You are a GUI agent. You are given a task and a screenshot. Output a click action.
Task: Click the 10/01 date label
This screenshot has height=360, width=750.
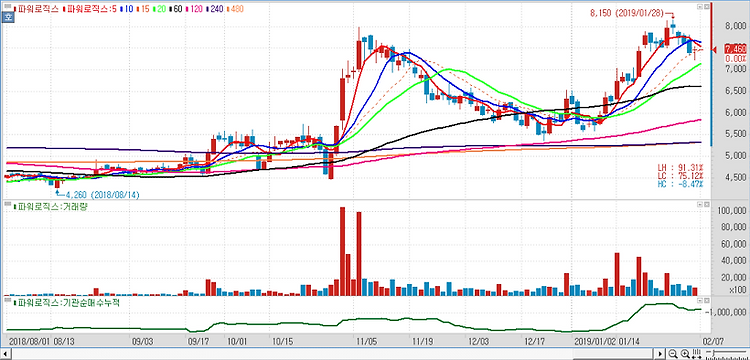237,341
